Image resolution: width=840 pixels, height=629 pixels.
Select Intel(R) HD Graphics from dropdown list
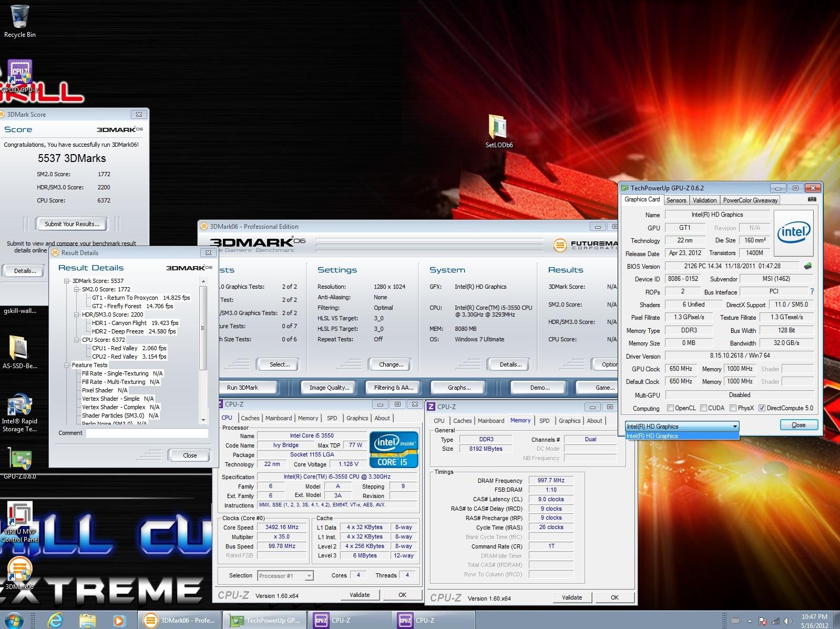coord(682,436)
